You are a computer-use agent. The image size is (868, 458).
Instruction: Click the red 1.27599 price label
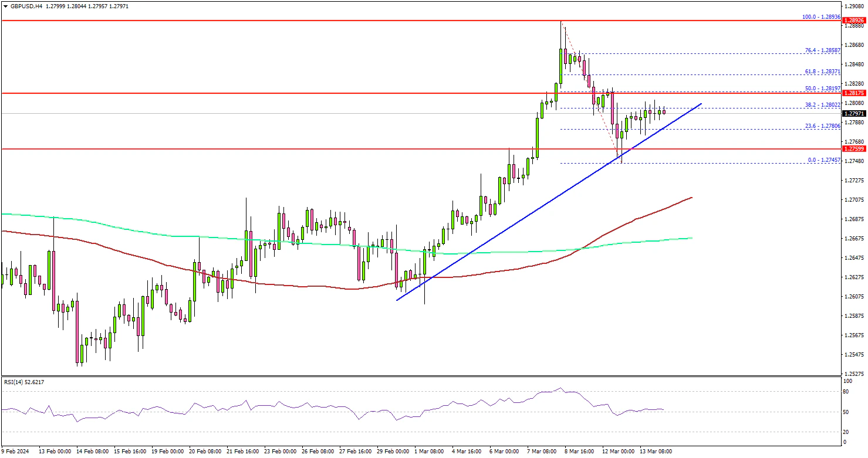(x=854, y=150)
